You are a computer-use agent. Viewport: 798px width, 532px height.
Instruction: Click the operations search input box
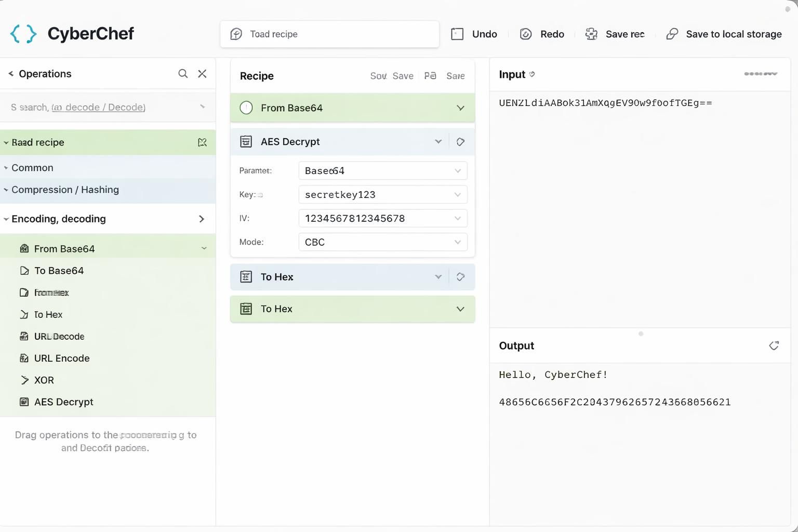coord(108,107)
